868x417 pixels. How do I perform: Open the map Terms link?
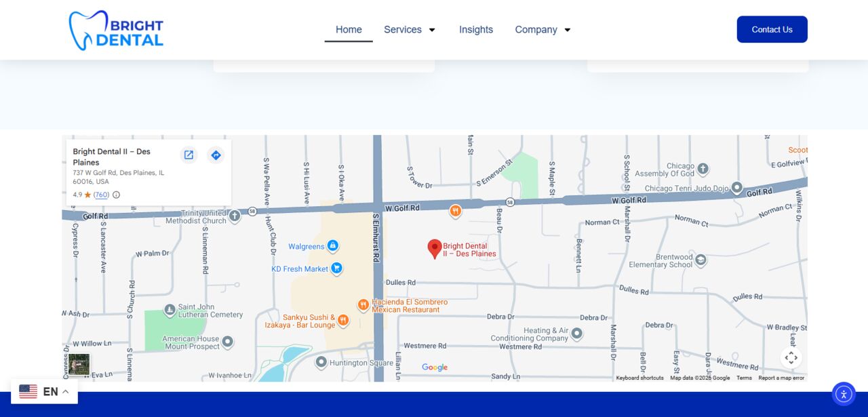[x=744, y=378]
